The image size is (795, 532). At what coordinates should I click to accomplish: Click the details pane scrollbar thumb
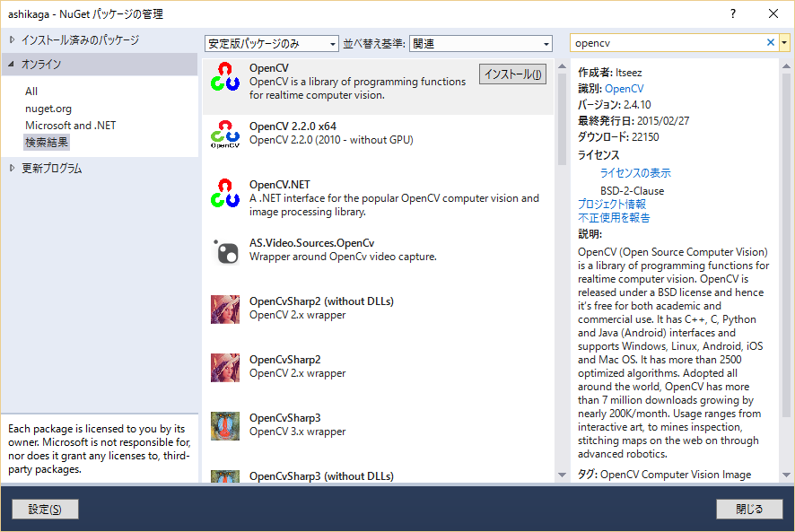pyautogui.click(x=786, y=246)
